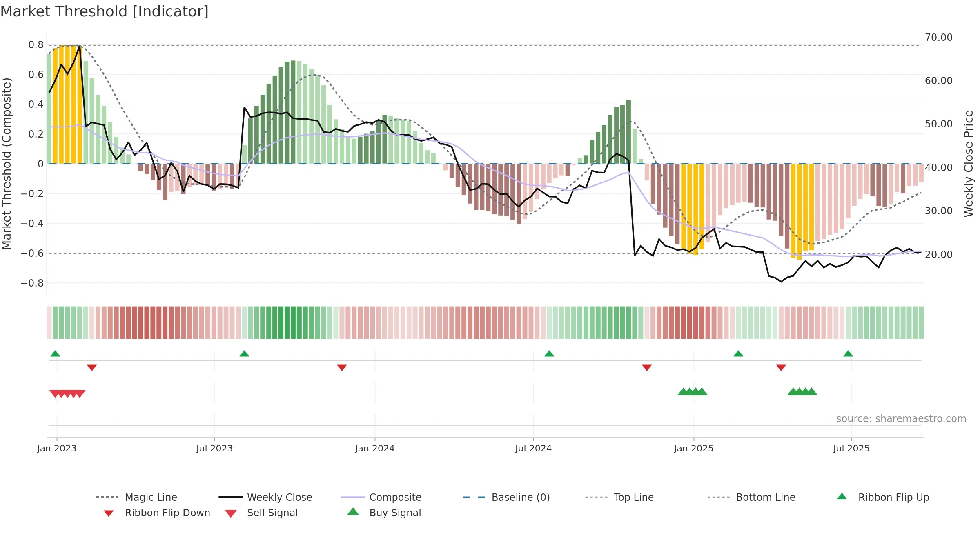
Task: Click the Ribbon Flip Down legend entry
Action: (157, 513)
